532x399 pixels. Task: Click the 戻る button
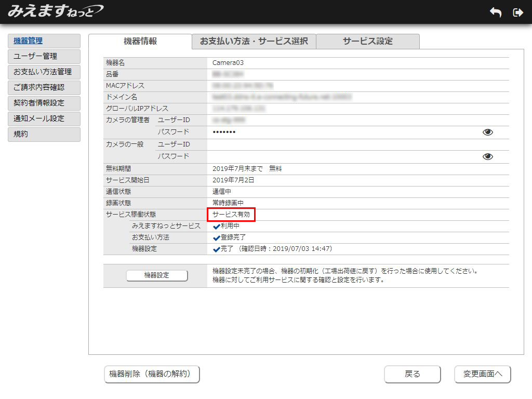pos(412,374)
